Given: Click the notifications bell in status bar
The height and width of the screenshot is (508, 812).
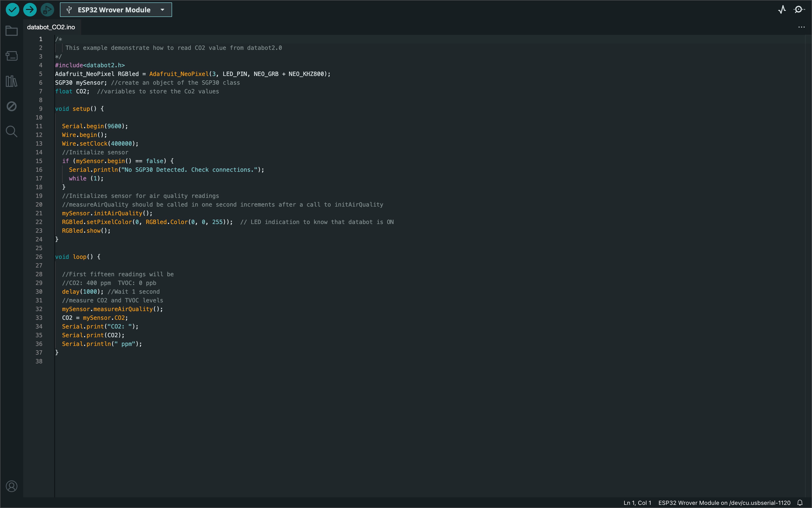Looking at the screenshot, I should click(x=800, y=503).
